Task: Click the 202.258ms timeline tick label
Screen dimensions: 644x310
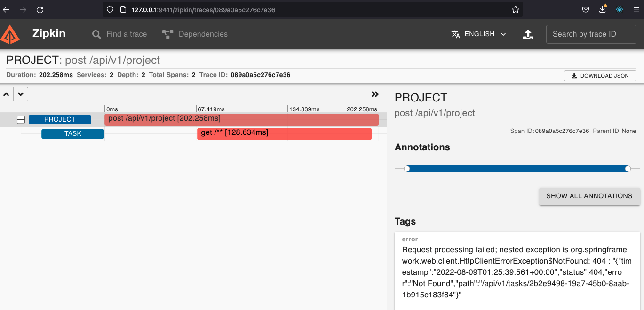Action: 362,109
